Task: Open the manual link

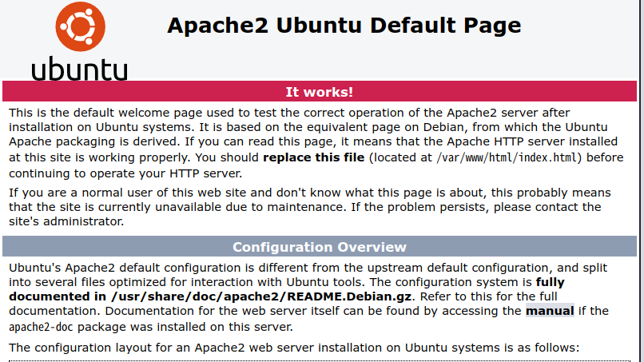Action: (550, 311)
